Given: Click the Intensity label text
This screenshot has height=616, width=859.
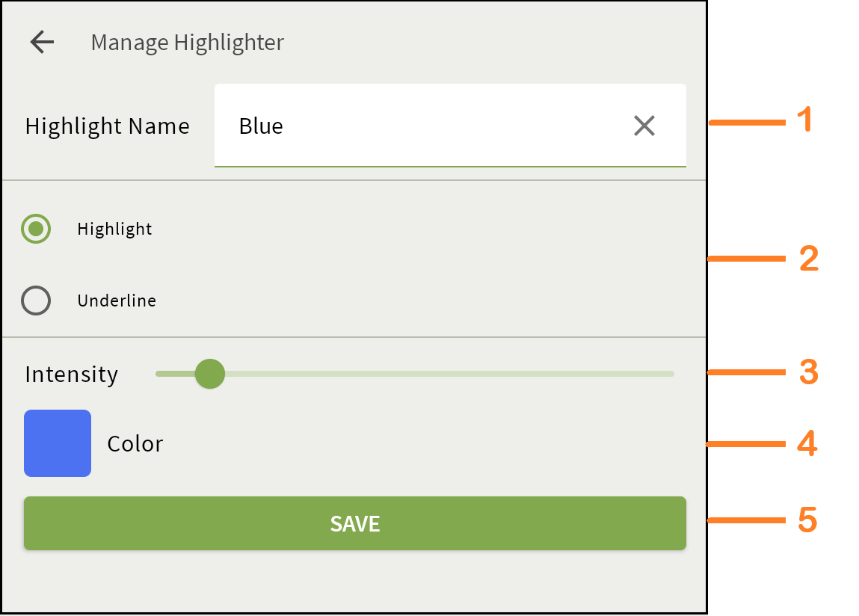Looking at the screenshot, I should pos(71,374).
